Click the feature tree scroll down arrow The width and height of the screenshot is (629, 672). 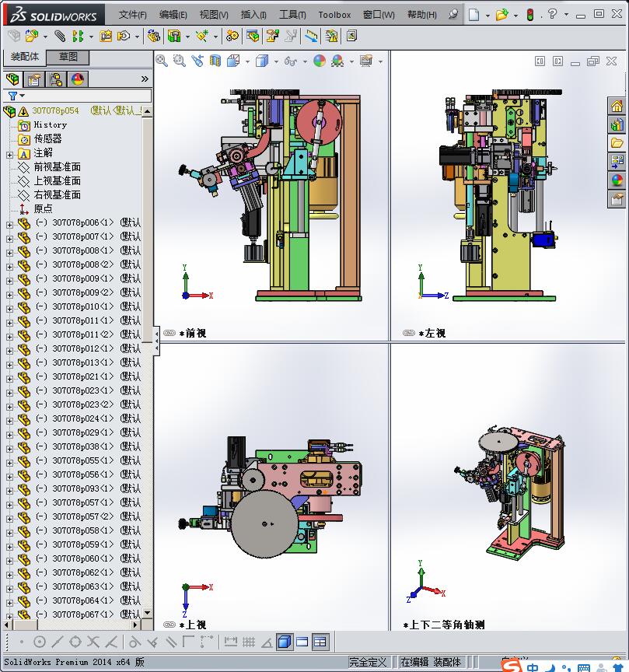148,613
